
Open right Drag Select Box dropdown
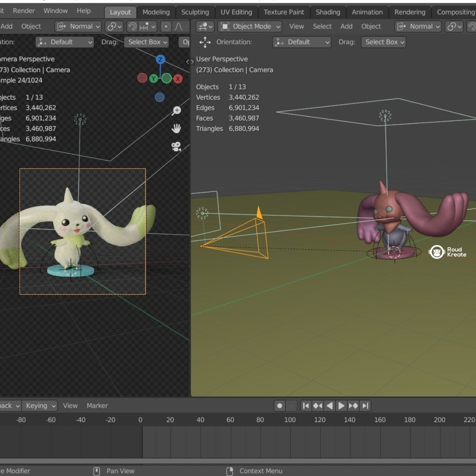(383, 42)
